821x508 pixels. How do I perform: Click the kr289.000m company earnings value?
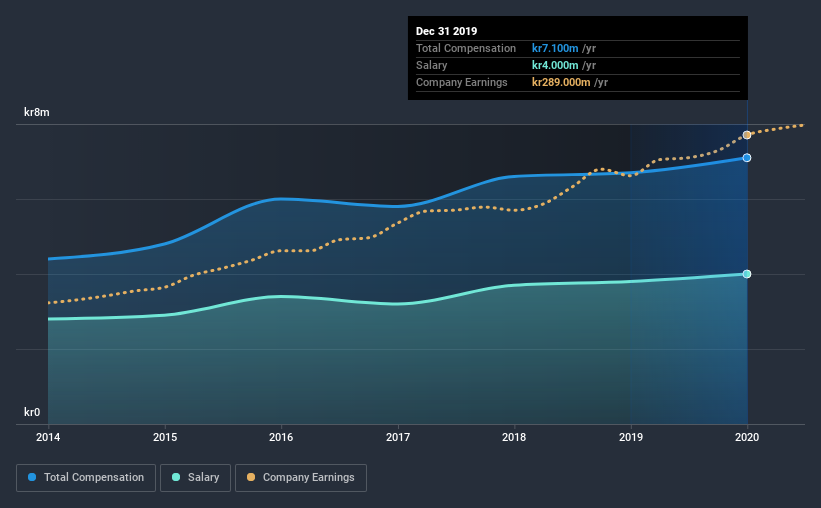[x=561, y=82]
